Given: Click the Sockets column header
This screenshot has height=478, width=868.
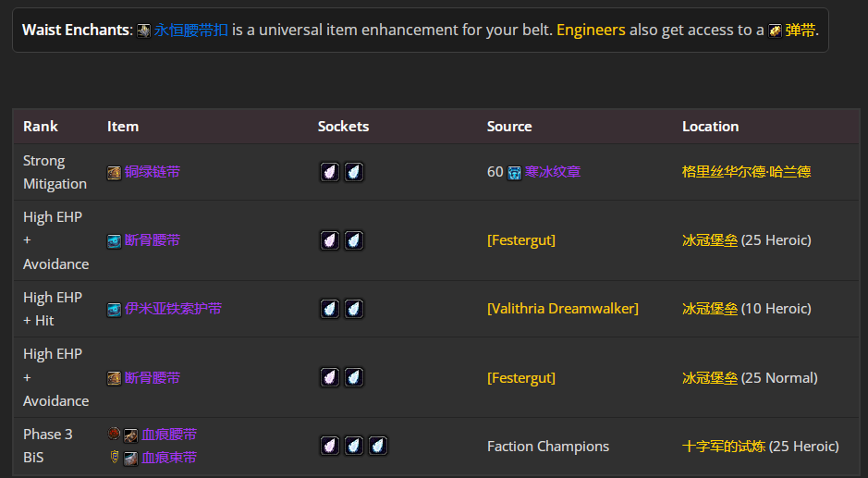Looking at the screenshot, I should pyautogui.click(x=343, y=127).
